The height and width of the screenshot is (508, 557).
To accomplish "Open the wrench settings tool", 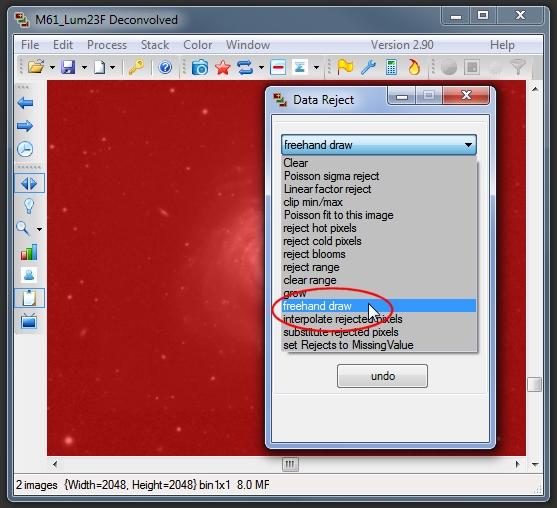I will pyautogui.click(x=368, y=67).
